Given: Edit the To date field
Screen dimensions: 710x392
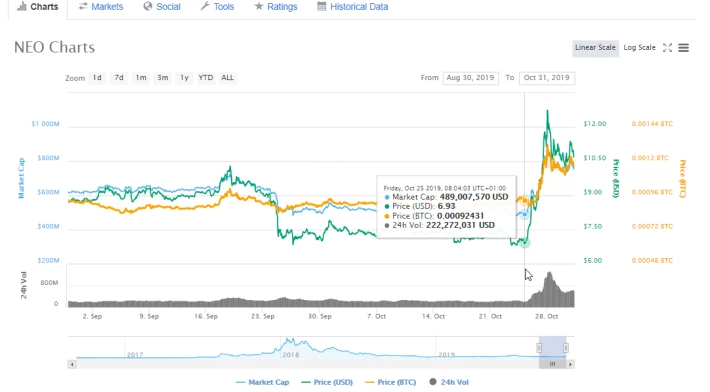Looking at the screenshot, I should coord(547,78).
